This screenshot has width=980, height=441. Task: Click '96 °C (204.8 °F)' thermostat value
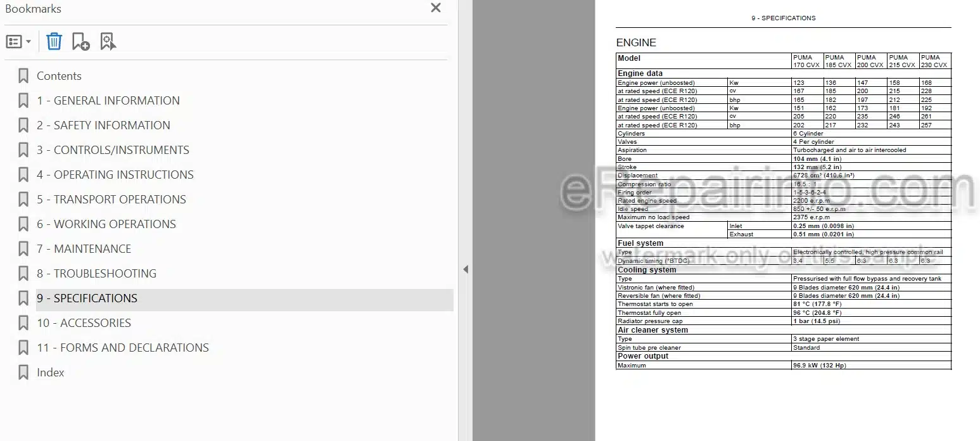pyautogui.click(x=817, y=313)
